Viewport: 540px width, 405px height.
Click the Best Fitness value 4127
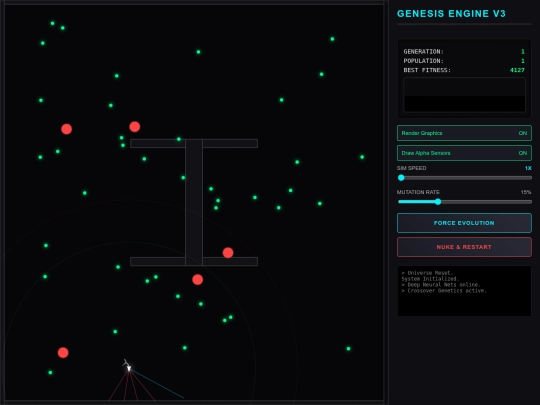tap(517, 70)
